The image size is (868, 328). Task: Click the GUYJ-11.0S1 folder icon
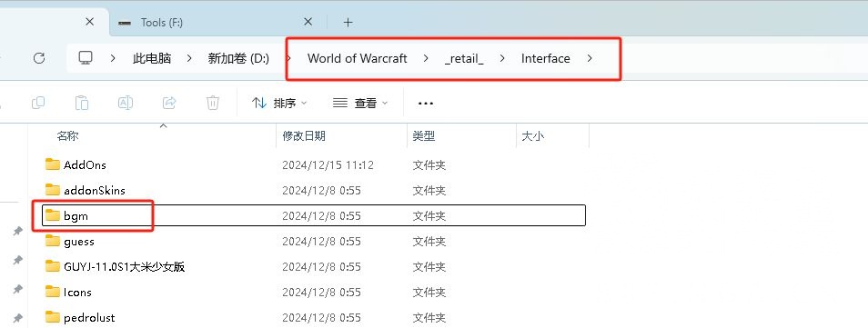pyautogui.click(x=53, y=266)
